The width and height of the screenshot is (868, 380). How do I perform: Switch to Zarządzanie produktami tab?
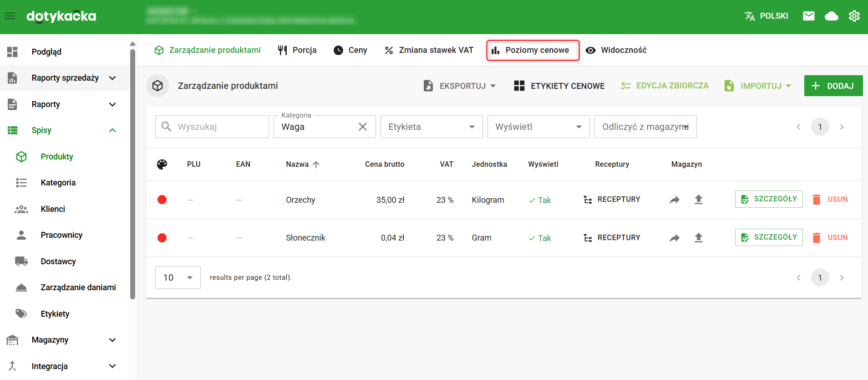[208, 50]
